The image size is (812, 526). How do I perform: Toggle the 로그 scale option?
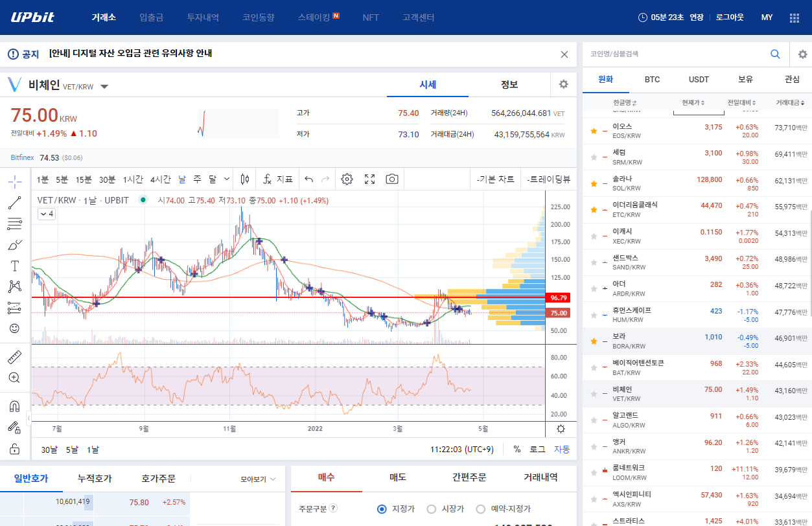537,450
